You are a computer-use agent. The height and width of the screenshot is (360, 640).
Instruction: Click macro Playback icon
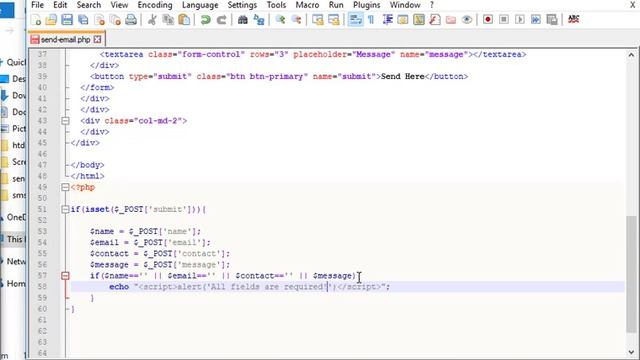point(520,20)
